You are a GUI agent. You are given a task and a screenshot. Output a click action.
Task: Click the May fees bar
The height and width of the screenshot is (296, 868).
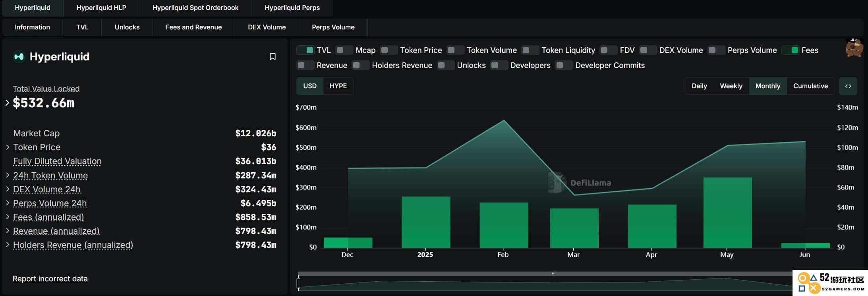pyautogui.click(x=727, y=213)
